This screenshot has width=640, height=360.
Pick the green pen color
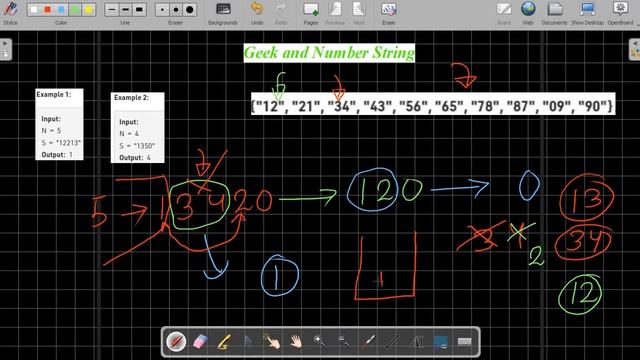(x=75, y=9)
